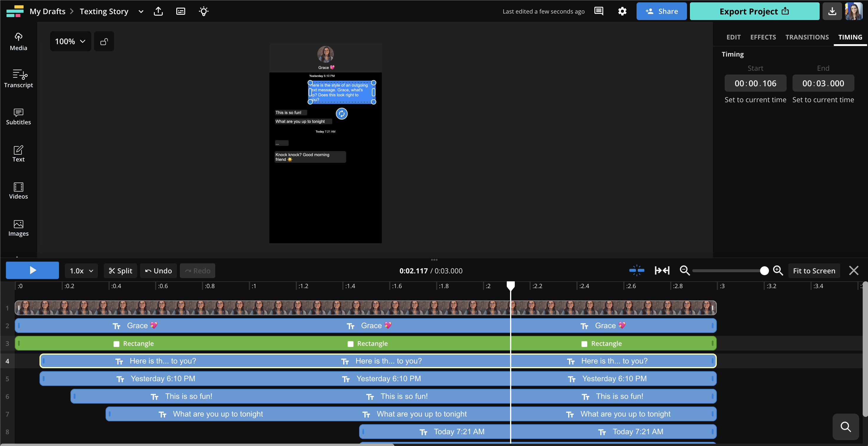Click the Split button
Image resolution: width=868 pixels, height=446 pixels.
click(x=120, y=271)
